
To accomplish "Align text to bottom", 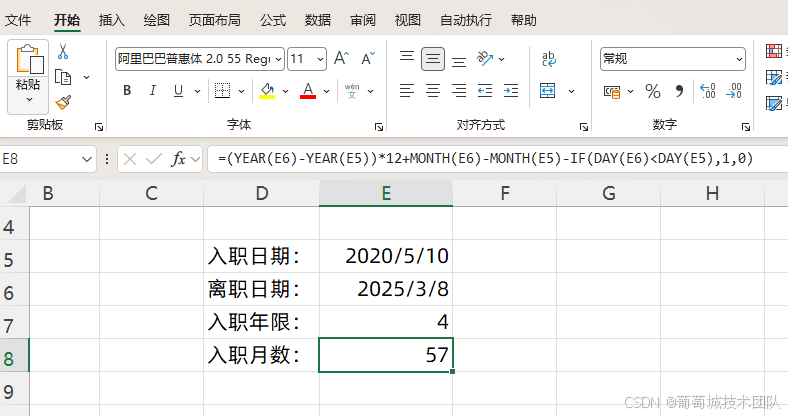I will tap(458, 61).
